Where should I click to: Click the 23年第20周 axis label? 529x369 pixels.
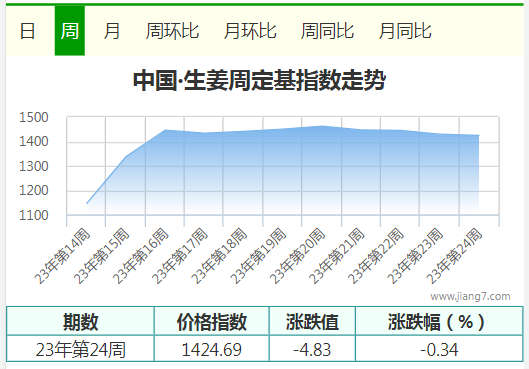pos(297,256)
